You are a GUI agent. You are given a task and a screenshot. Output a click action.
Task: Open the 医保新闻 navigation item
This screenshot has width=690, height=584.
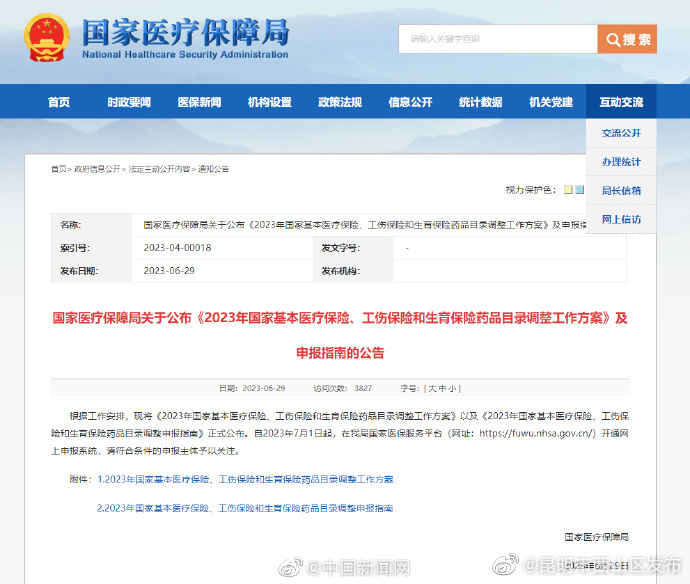(199, 102)
